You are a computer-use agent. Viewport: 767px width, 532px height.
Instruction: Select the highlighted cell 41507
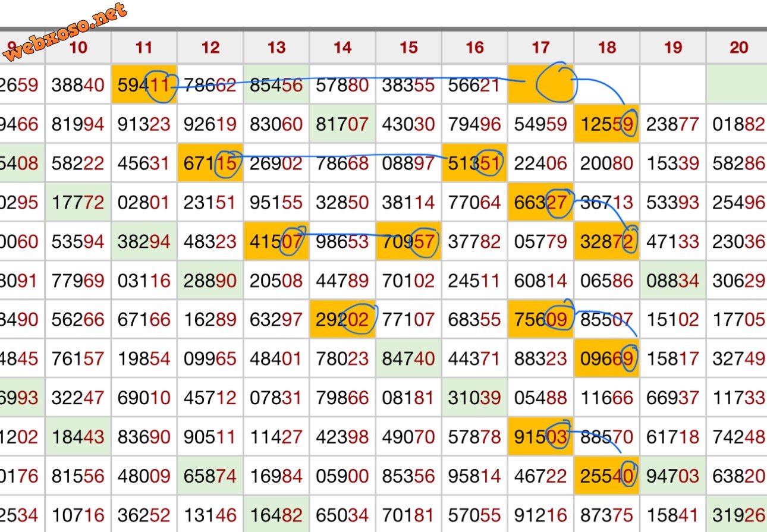(276, 241)
